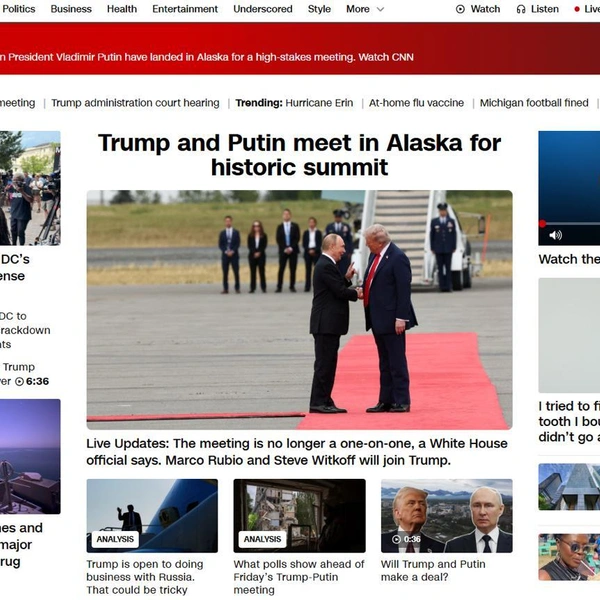Image resolution: width=600 pixels, height=600 pixels.
Task: Open Listen headphones icon in header
Action: click(x=521, y=9)
